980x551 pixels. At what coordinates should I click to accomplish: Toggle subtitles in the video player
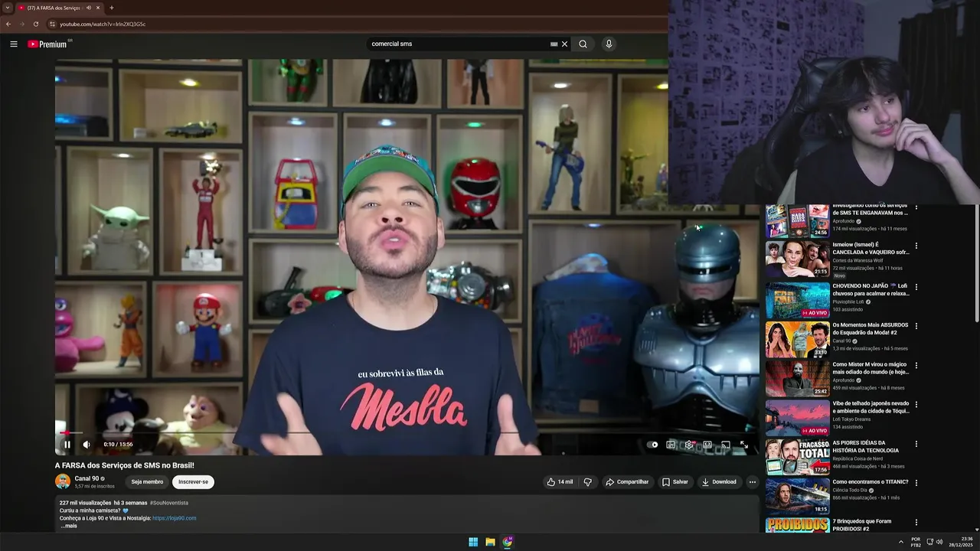coord(671,444)
